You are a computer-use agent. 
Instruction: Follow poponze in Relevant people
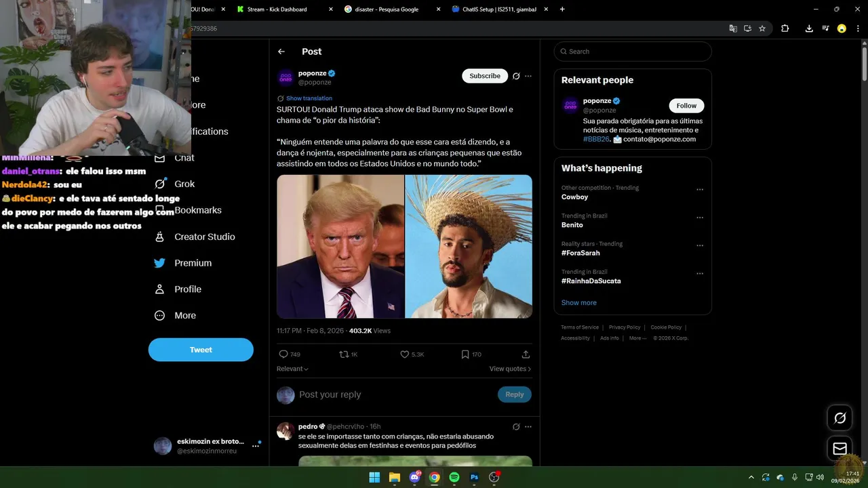pyautogui.click(x=686, y=106)
